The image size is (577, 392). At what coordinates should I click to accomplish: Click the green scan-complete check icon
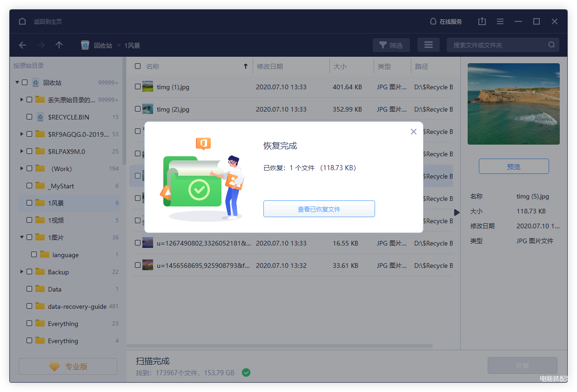click(x=246, y=372)
